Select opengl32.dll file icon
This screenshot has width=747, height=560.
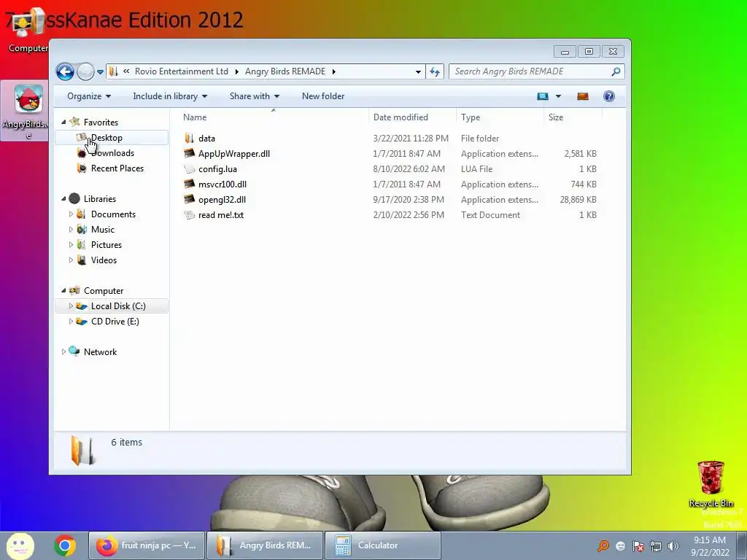190,199
